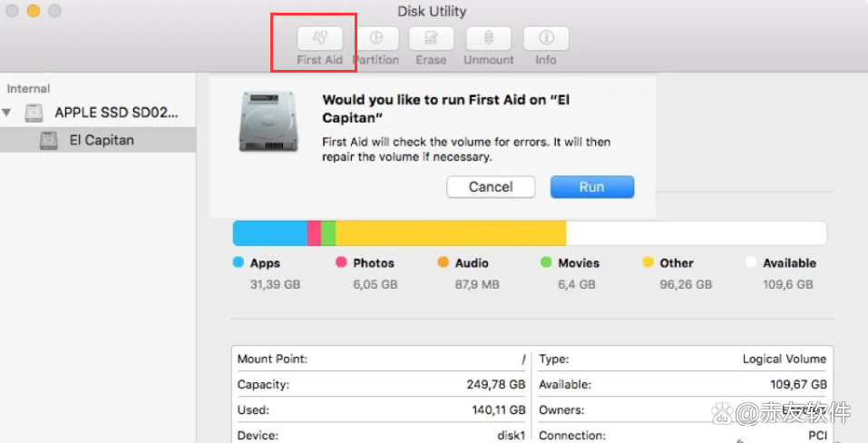Viewport: 868px width, 443px height.
Task: Select APPLE SSD drive in sidebar
Action: [x=116, y=113]
